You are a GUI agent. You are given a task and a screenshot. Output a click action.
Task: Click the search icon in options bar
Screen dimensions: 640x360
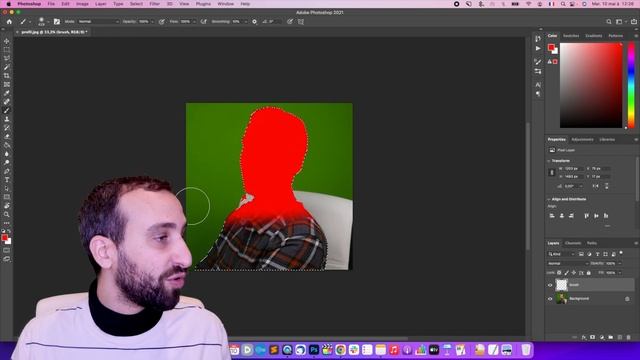pos(609,22)
